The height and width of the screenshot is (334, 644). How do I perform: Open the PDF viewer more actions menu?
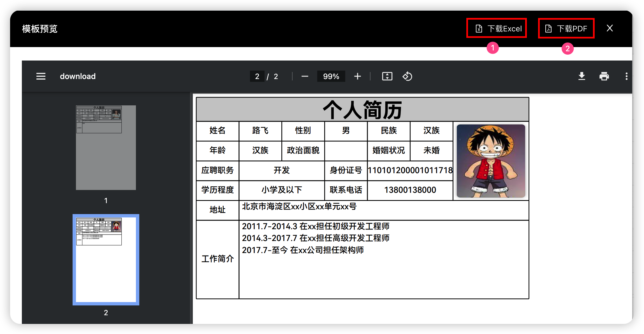[627, 76]
